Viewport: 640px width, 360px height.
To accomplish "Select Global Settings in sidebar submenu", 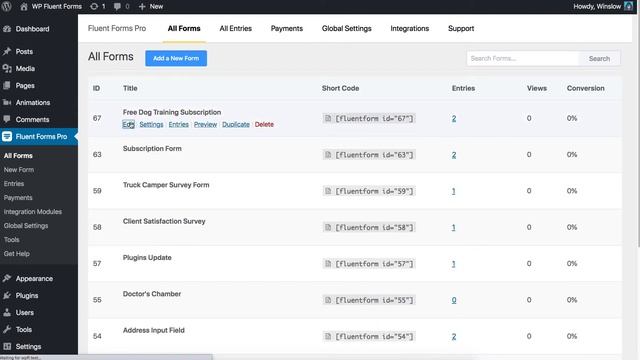I will pos(26,226).
